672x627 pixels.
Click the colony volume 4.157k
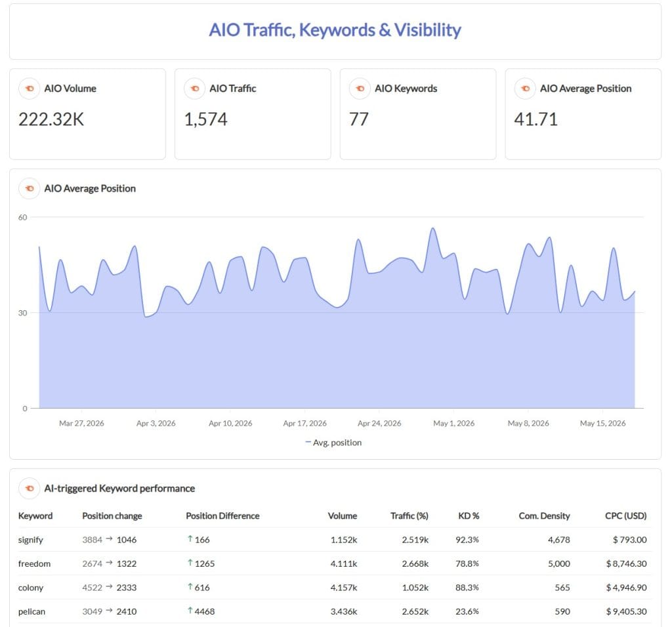(x=344, y=588)
